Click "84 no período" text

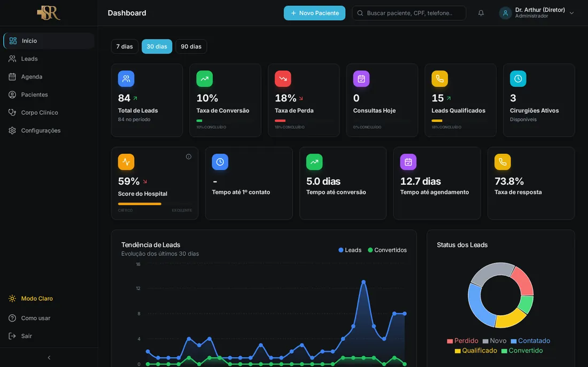tap(134, 120)
